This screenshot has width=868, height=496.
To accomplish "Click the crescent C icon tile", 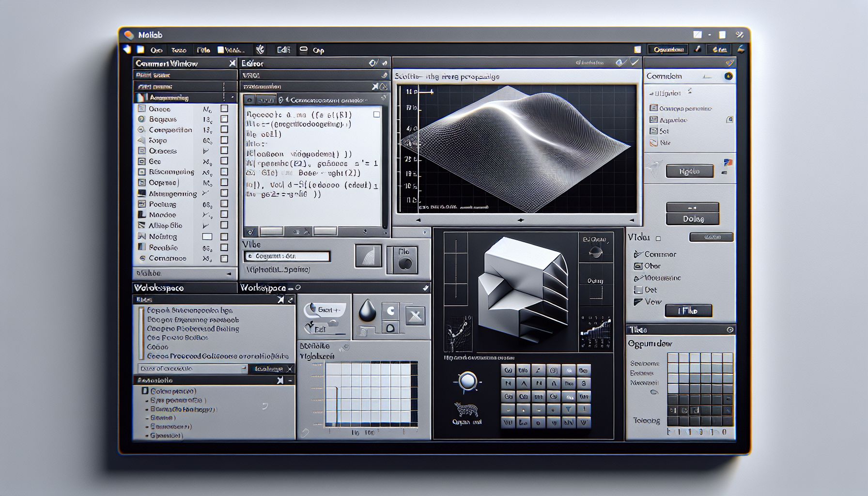I will [390, 311].
